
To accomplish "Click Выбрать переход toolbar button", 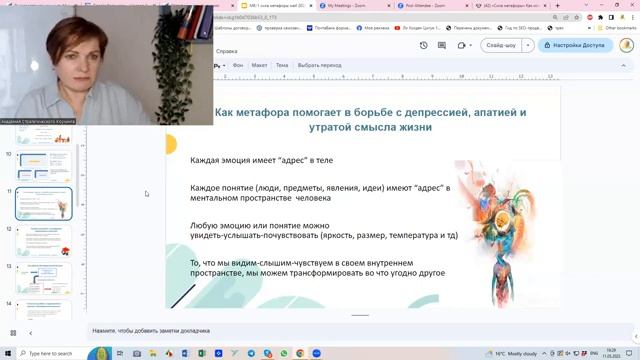I will point(320,65).
